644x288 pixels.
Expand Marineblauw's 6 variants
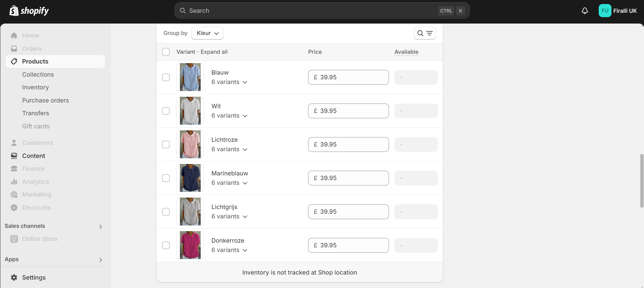[x=230, y=183]
